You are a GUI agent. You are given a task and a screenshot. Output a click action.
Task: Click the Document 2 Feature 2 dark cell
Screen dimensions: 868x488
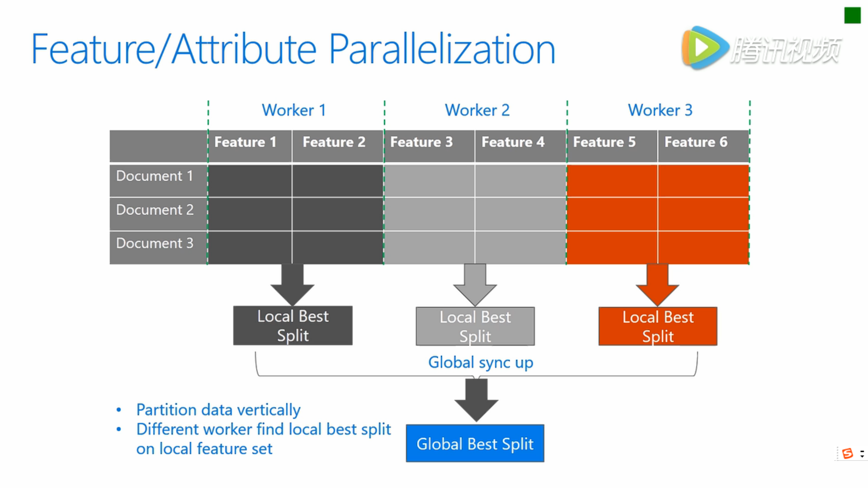(x=338, y=214)
